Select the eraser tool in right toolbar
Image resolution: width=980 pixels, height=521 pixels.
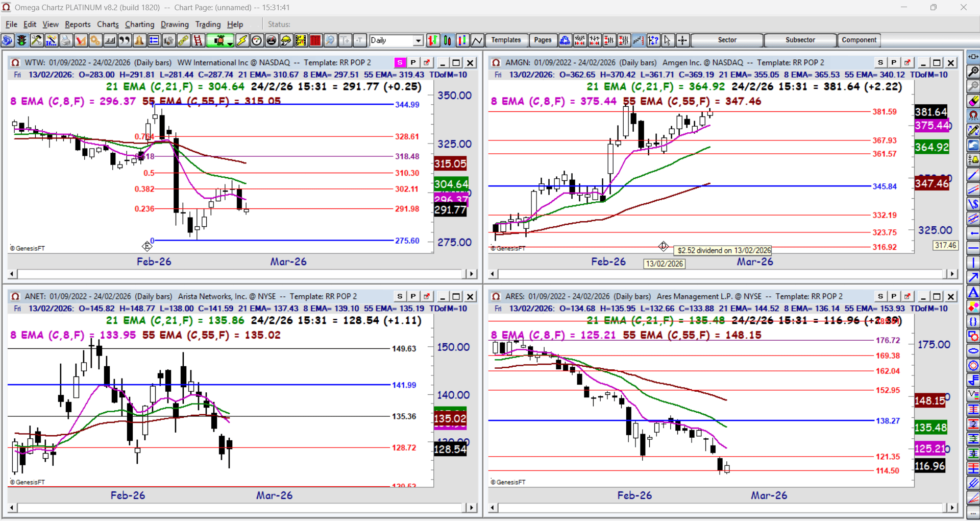(x=973, y=101)
